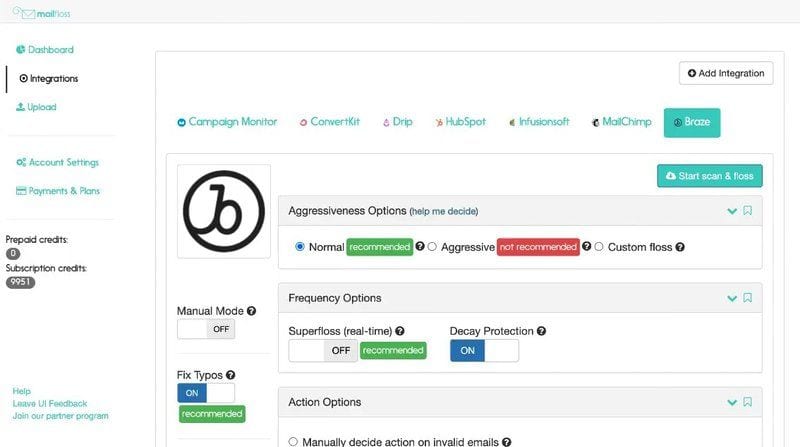The width and height of the screenshot is (800, 447).
Task: Collapse the Aggressiveness Options chevron
Action: click(x=732, y=211)
